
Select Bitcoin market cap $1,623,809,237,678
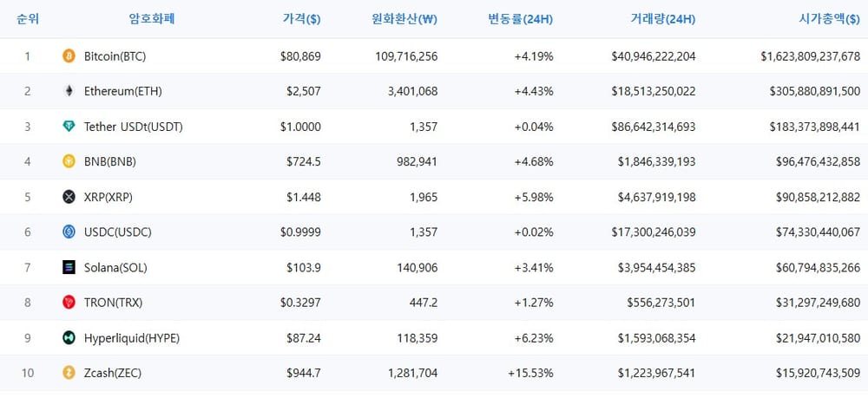click(x=811, y=56)
